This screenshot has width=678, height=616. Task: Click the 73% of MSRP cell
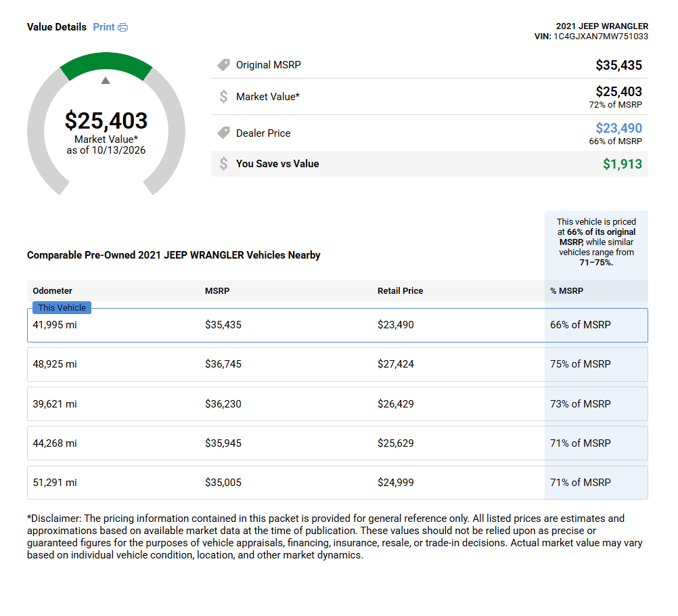pos(581,404)
